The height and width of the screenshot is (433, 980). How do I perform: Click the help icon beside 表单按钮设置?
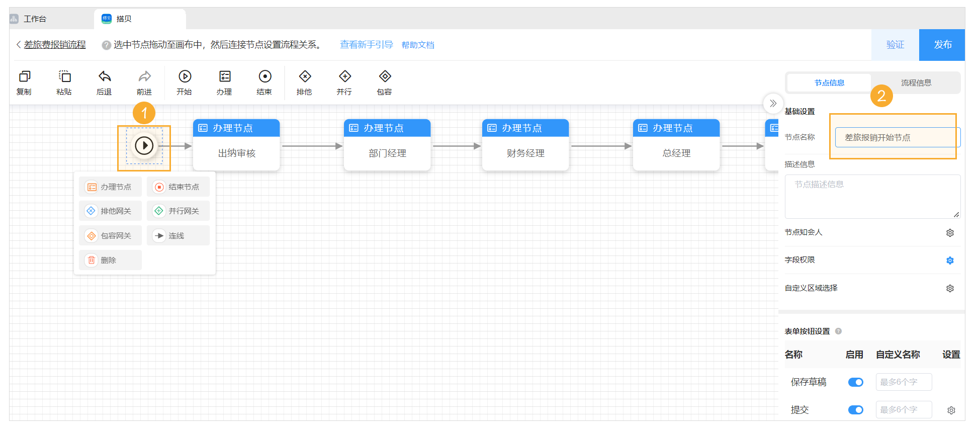pyautogui.click(x=838, y=331)
